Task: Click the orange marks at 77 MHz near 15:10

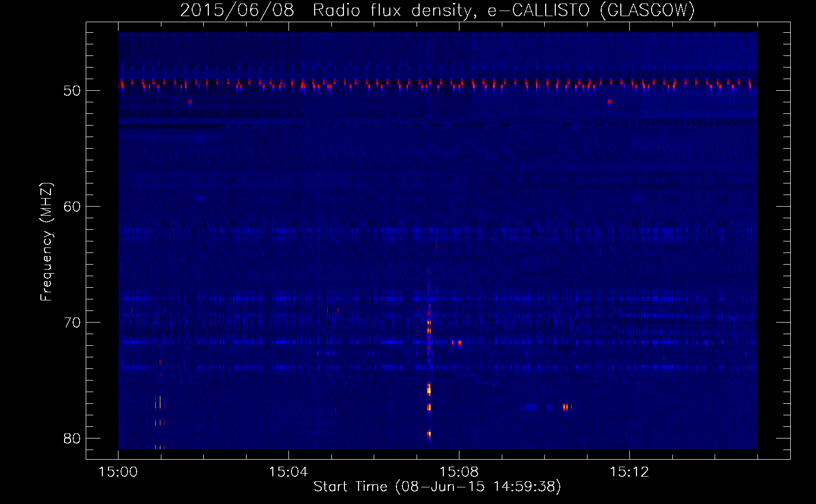Action: (567, 407)
